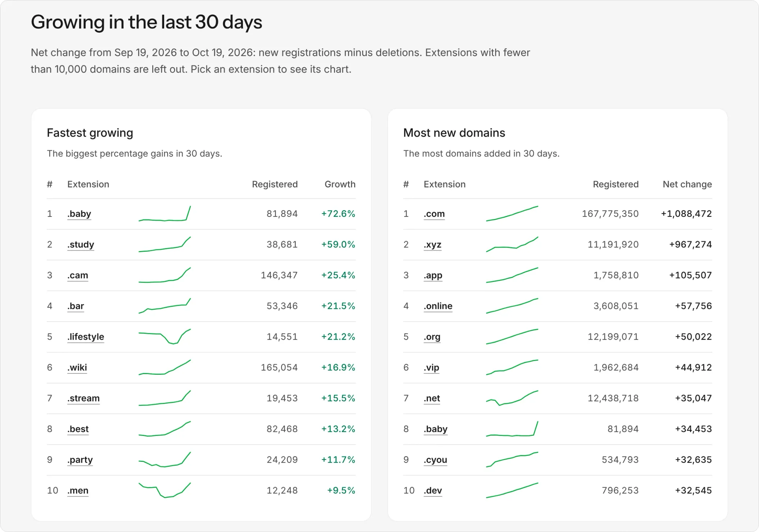
Task: Select the .best extension link
Action: tap(78, 429)
